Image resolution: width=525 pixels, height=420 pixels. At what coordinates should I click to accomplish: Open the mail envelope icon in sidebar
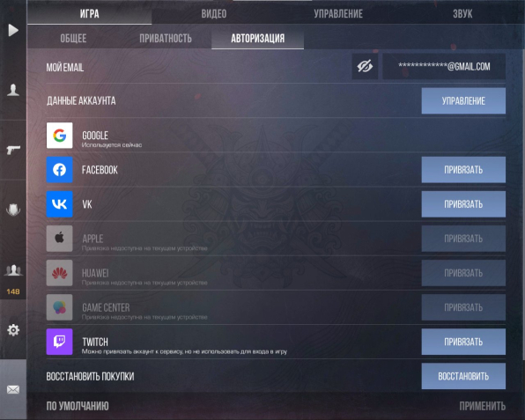(x=13, y=389)
